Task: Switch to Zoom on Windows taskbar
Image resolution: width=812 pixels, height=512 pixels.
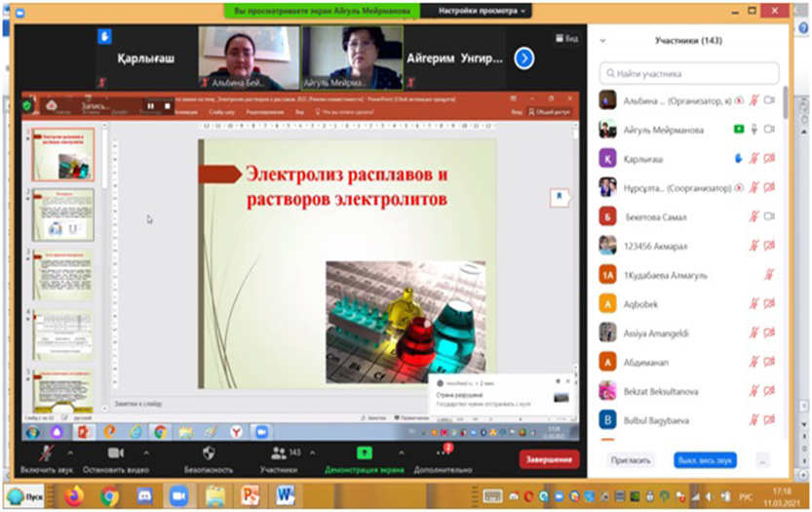Action: tap(179, 496)
